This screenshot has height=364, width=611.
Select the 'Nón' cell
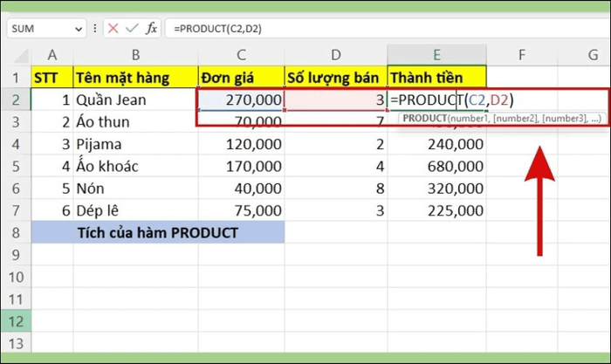click(135, 189)
